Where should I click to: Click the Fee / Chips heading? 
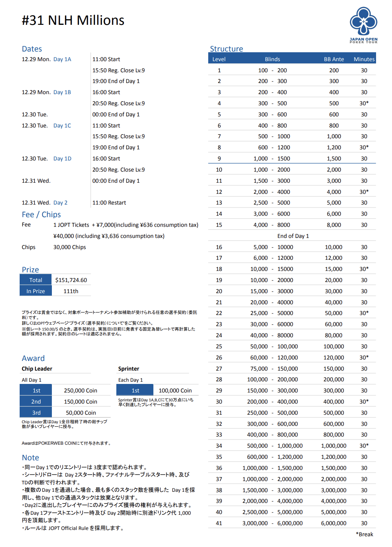click(41, 215)
